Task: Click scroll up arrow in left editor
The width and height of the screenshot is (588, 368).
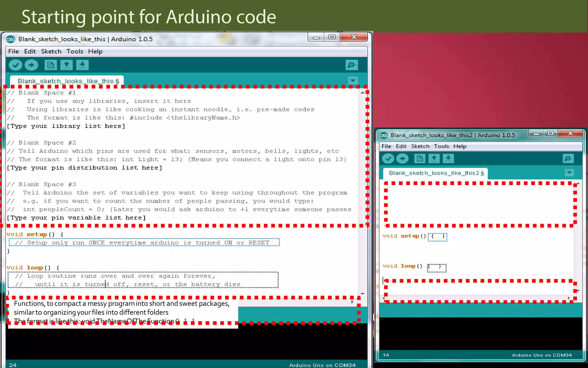Action: pos(363,93)
